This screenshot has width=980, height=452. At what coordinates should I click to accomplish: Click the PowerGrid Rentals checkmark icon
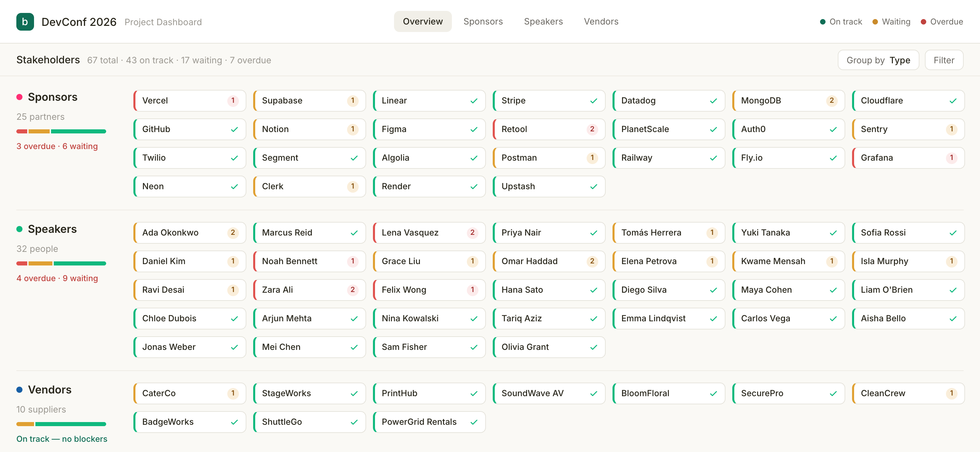click(474, 422)
